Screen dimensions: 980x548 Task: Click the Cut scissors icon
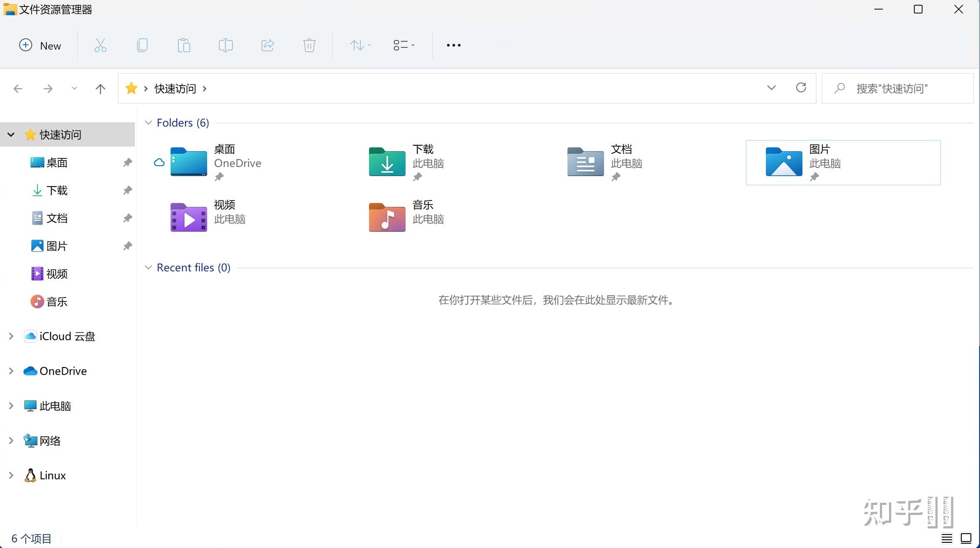pos(100,45)
